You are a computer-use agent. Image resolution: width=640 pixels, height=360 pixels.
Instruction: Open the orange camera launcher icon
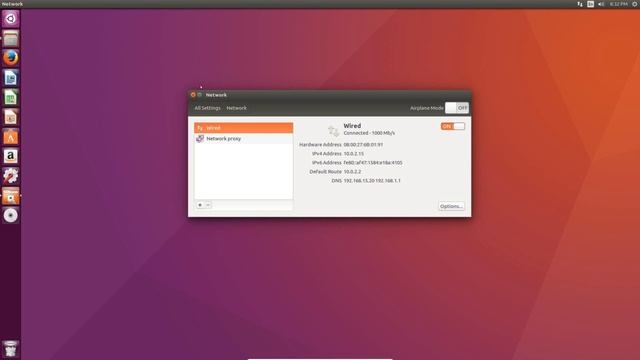(x=11, y=196)
